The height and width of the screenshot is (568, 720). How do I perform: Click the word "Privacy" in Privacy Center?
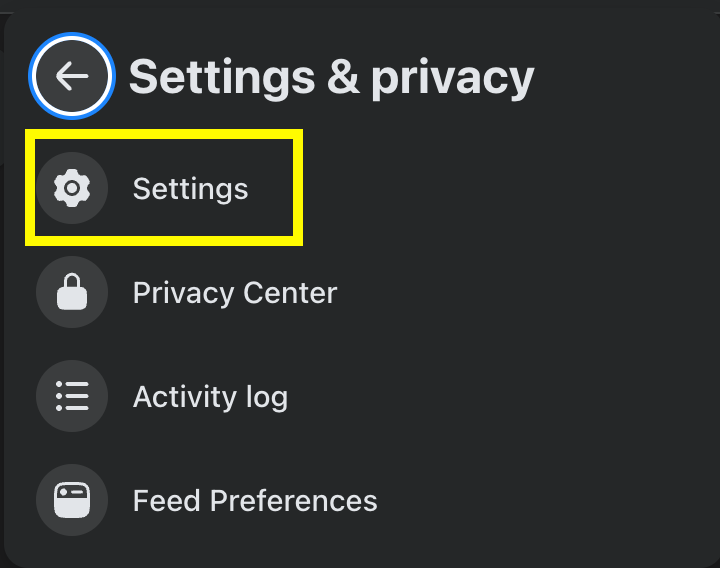click(184, 292)
